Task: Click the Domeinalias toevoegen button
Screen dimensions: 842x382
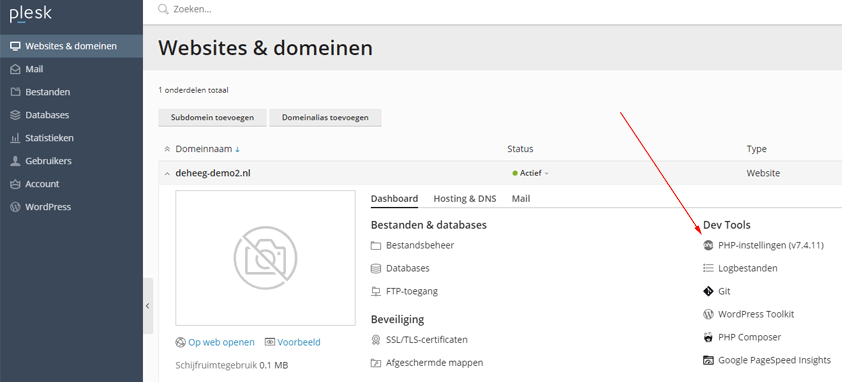Action: [325, 118]
